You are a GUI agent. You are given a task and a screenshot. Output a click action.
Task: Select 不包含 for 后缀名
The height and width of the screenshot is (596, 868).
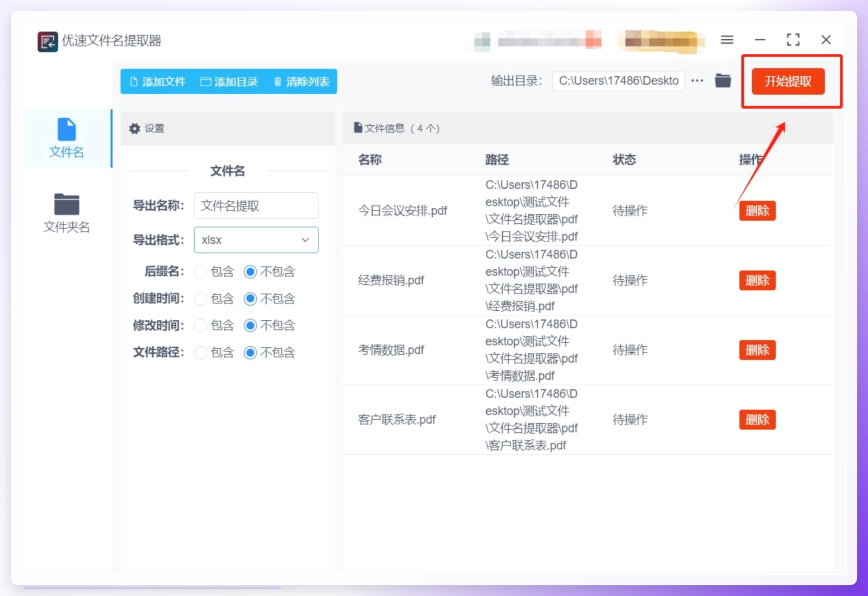coord(250,272)
